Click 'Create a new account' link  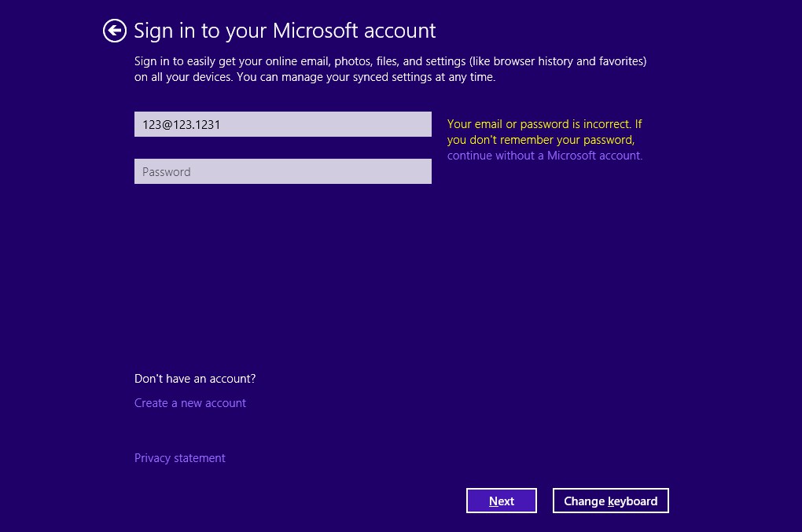point(190,402)
